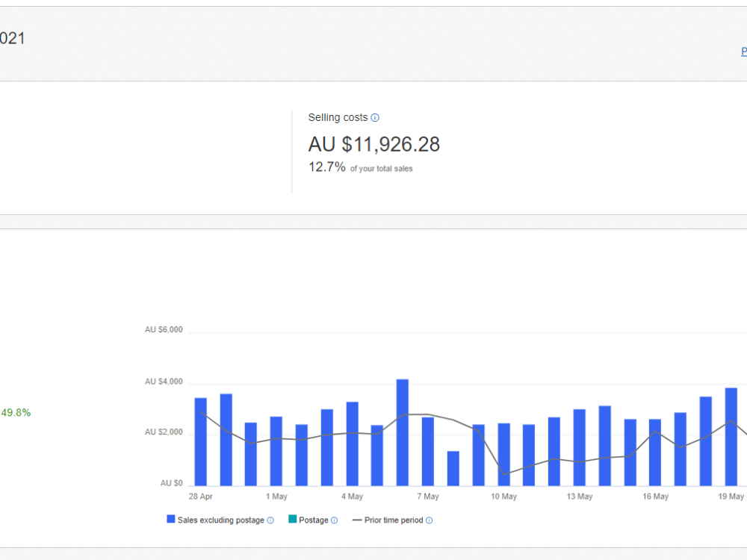Viewport: 747px width, 560px height.
Task: Click the 19 May sales bar
Action: click(x=731, y=437)
